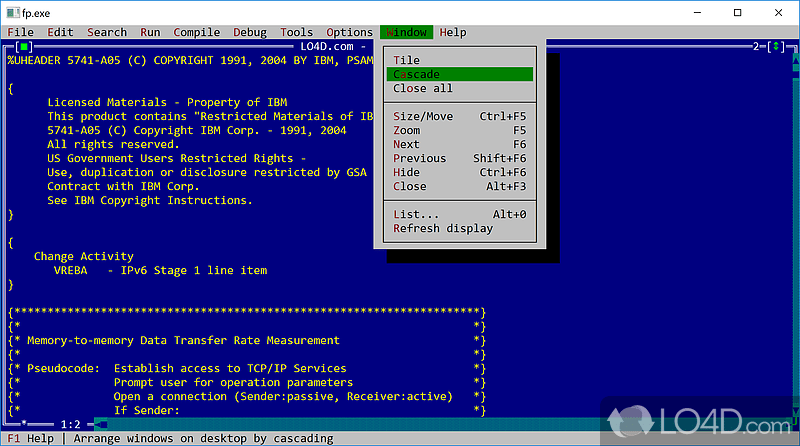
Task: Choose Close all in Window menu
Action: coord(460,88)
